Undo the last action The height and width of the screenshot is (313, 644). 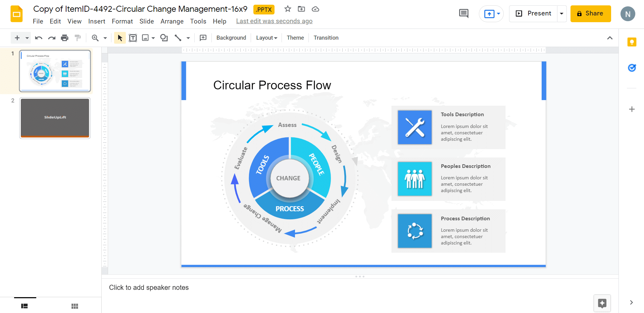click(x=38, y=38)
